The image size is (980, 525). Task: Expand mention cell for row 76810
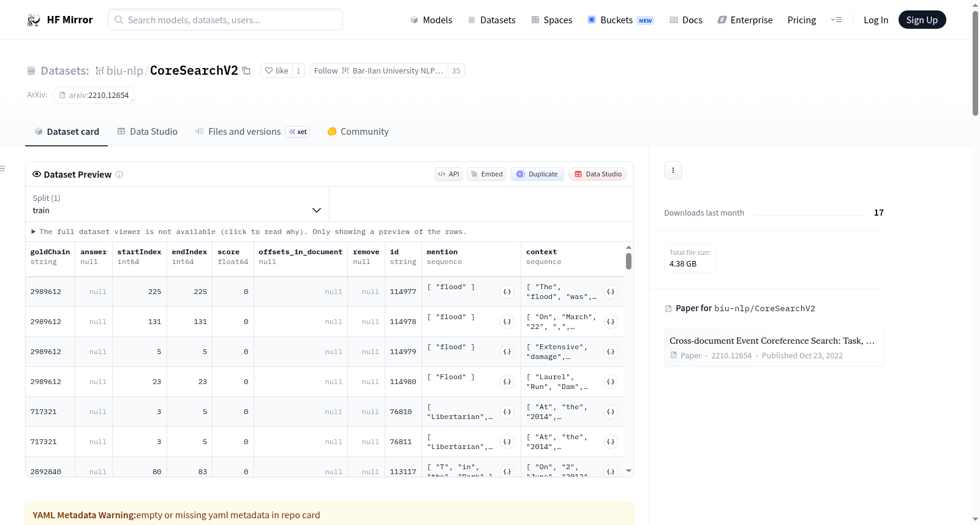[x=507, y=412]
